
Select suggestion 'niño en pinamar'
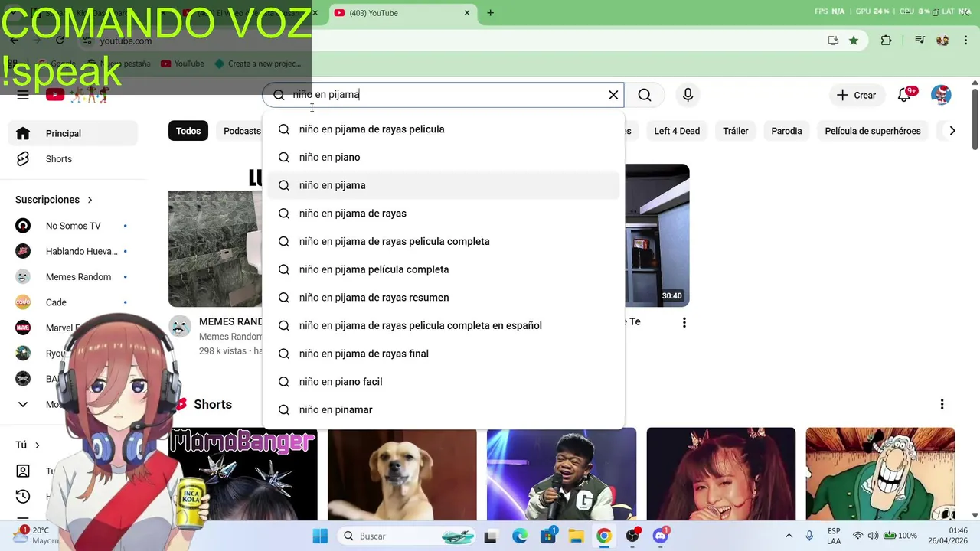click(443, 410)
